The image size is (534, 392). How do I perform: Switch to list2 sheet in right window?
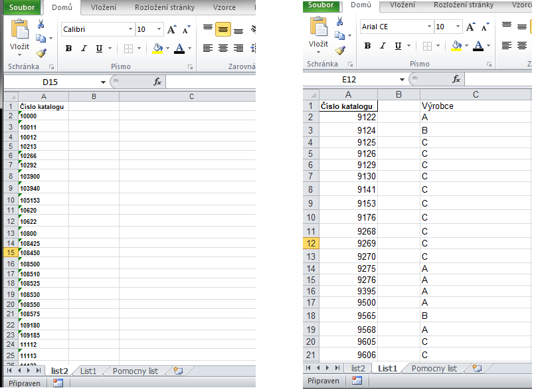(358, 368)
